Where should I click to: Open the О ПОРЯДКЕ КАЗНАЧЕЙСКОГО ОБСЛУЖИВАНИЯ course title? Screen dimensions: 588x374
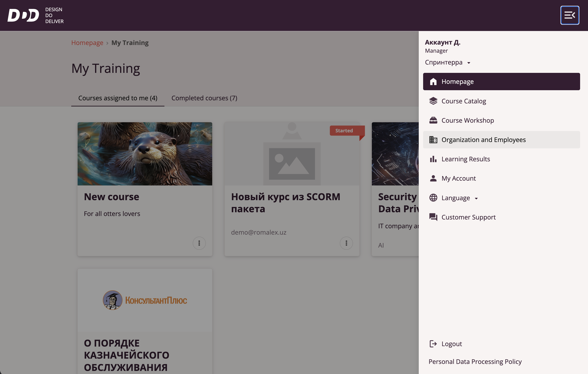[127, 355]
